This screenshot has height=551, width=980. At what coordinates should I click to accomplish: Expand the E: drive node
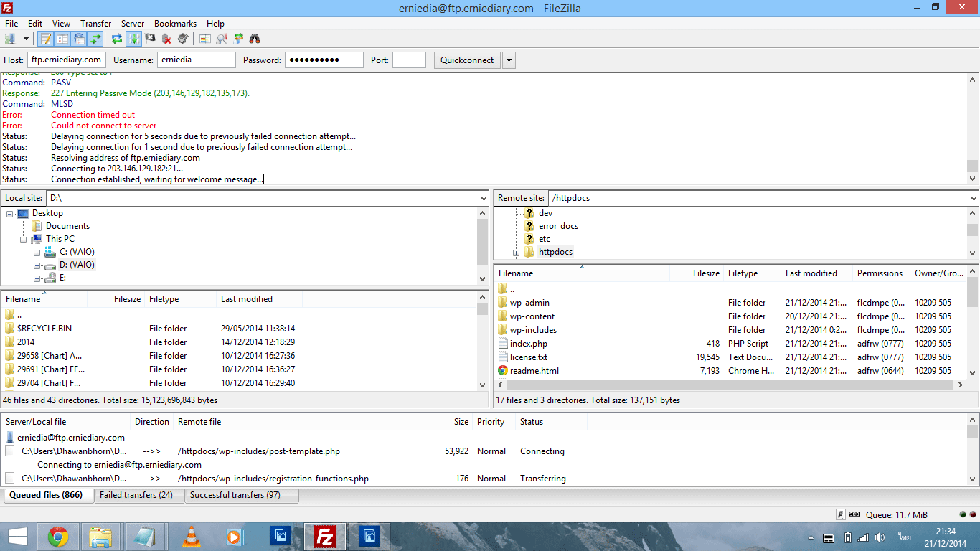[37, 278]
